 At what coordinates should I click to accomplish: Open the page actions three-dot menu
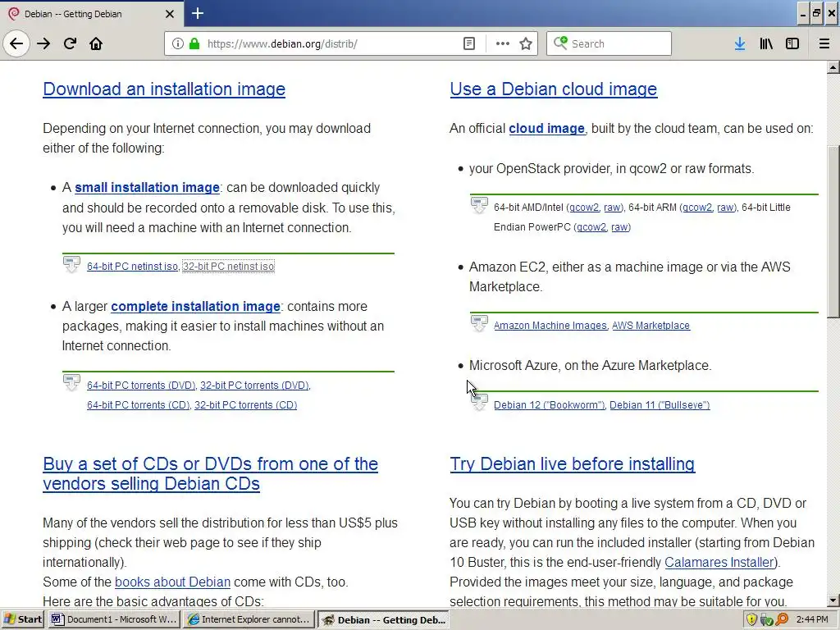click(503, 43)
